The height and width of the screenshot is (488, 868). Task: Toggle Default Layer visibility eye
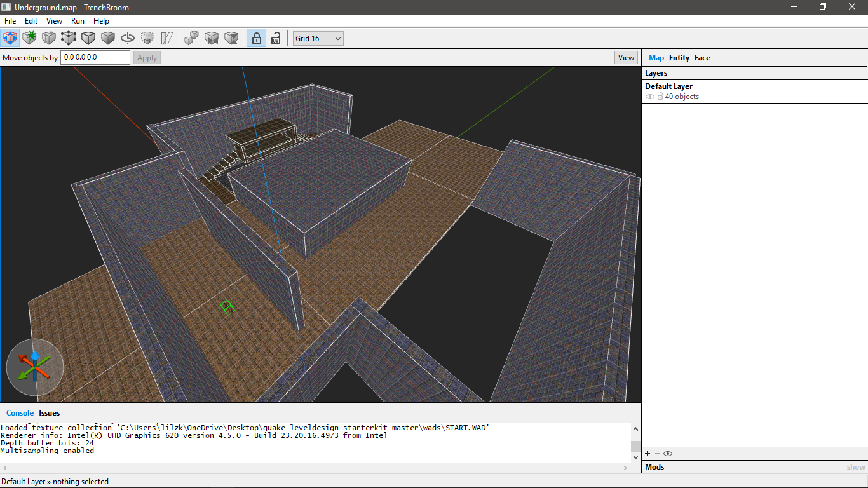(x=649, y=97)
